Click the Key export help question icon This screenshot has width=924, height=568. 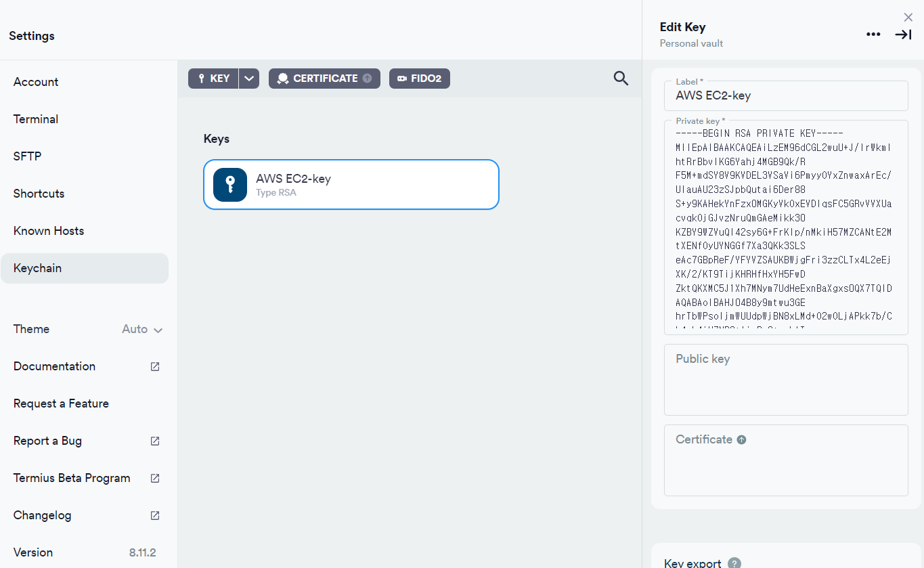tap(734, 563)
